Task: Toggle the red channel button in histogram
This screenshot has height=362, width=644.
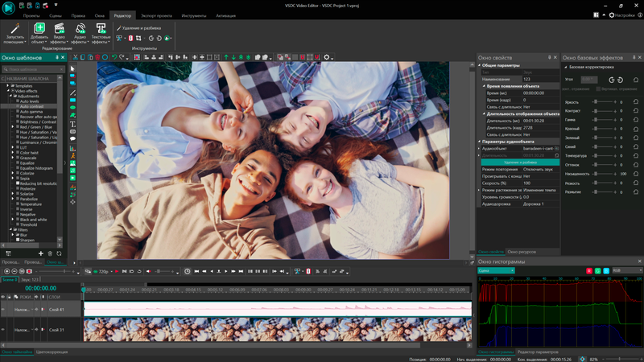Action: pos(589,270)
